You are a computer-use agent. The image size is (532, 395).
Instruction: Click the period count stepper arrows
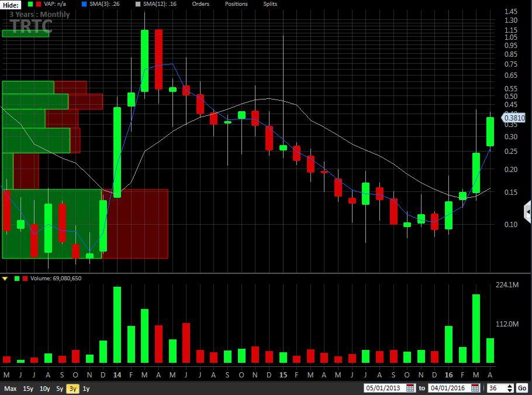(x=510, y=388)
